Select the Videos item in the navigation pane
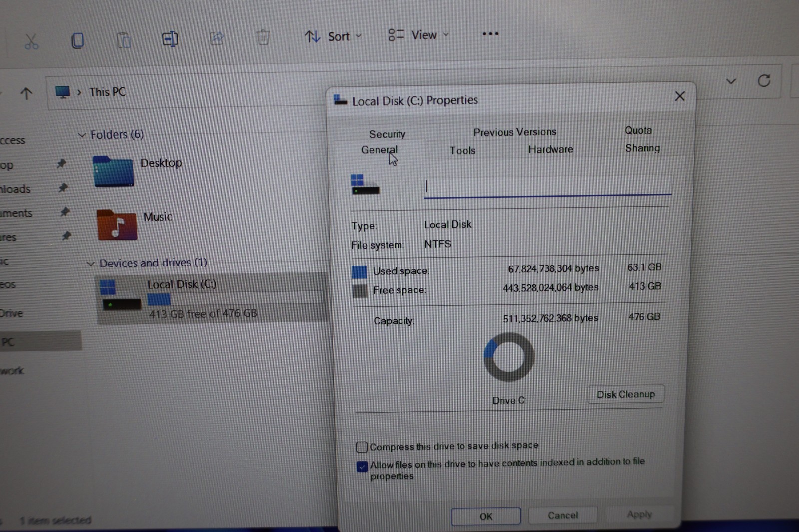 point(8,284)
